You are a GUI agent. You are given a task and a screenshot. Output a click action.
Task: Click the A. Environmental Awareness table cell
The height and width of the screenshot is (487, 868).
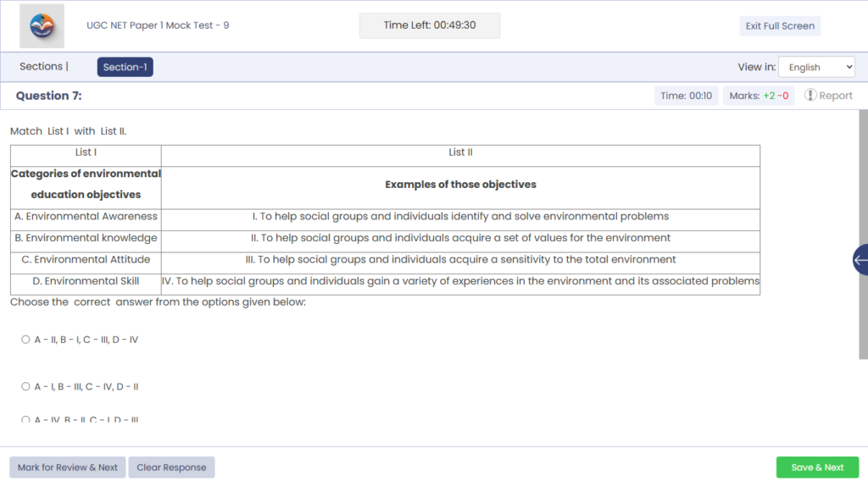[86, 216]
